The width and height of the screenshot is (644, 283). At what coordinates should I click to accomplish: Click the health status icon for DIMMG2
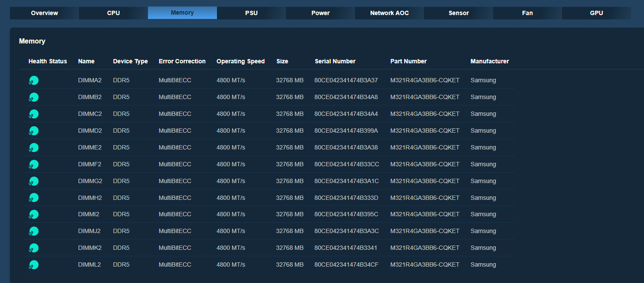pyautogui.click(x=34, y=181)
